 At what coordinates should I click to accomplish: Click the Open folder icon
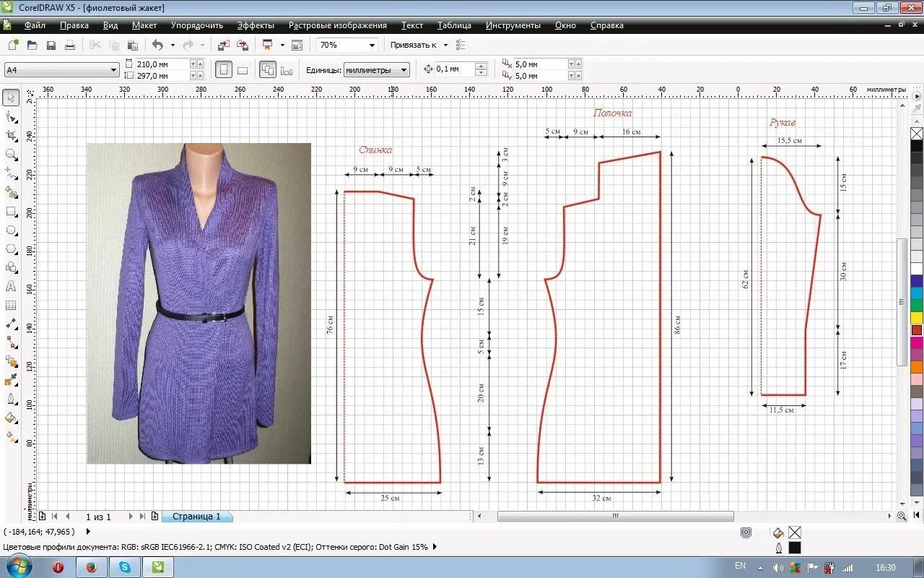tap(32, 45)
